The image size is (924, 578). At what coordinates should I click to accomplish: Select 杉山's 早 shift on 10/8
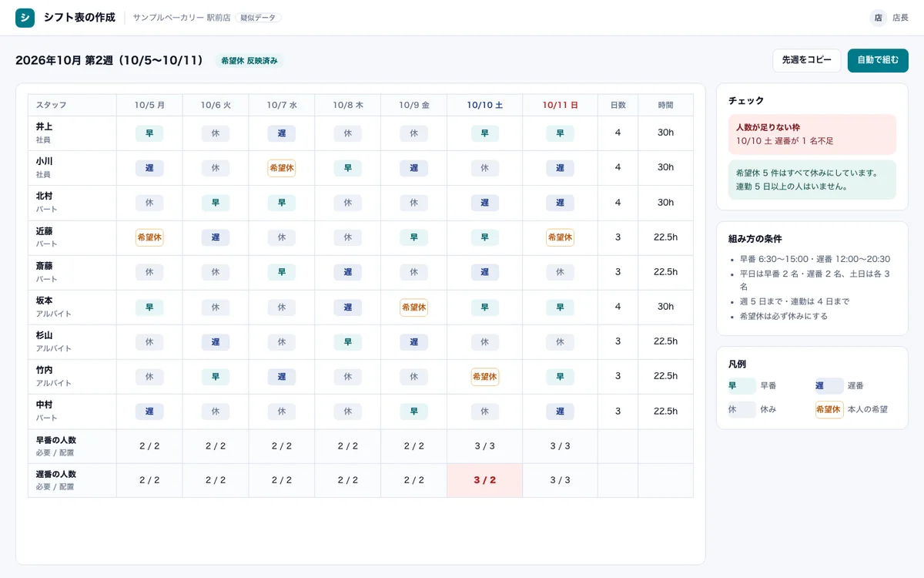(x=348, y=341)
